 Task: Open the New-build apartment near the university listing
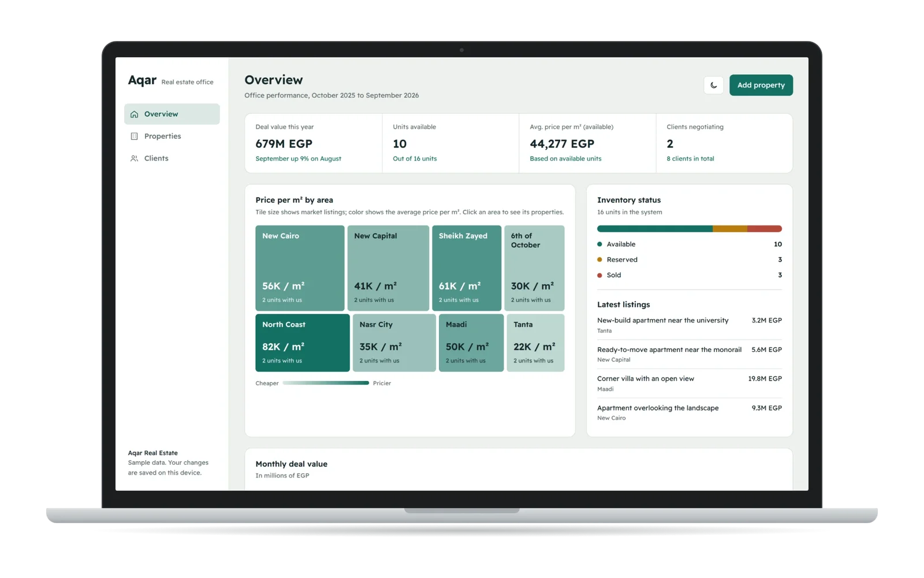point(690,325)
